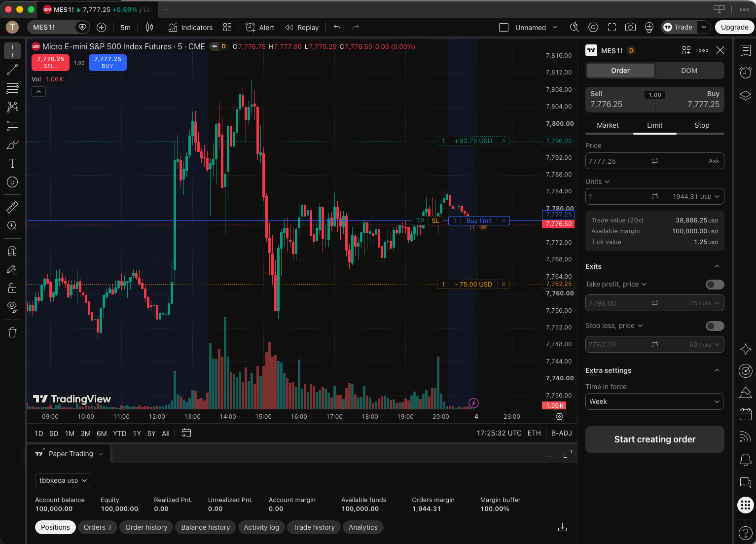Select the ruler measure tool
This screenshot has width=756, height=544.
(12, 207)
